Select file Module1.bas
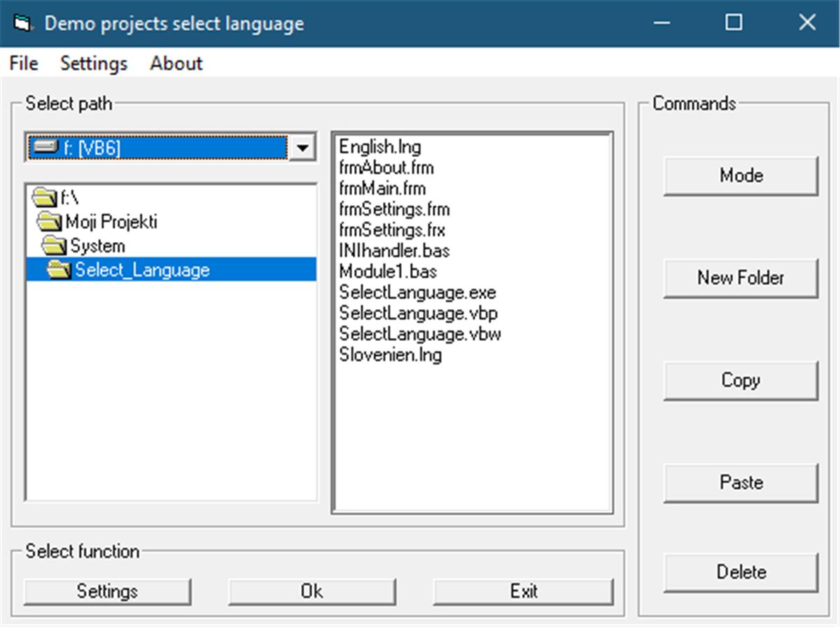840x627 pixels. [388, 272]
